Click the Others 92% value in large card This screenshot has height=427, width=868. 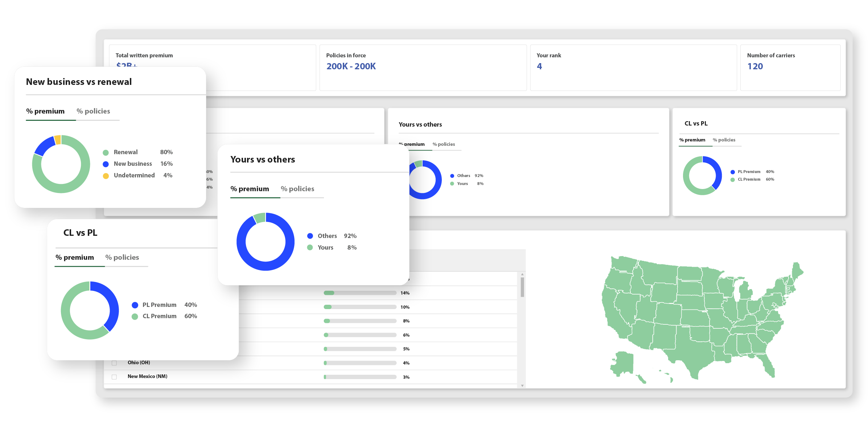coord(350,236)
